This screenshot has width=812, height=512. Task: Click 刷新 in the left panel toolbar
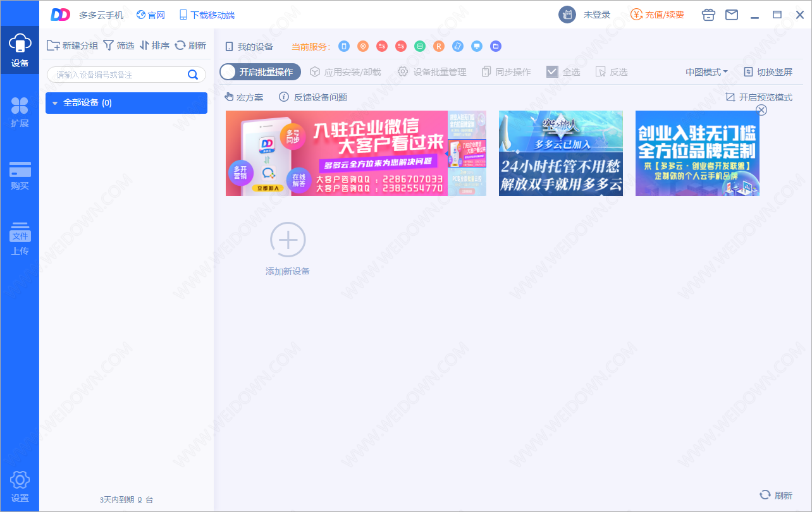tap(191, 46)
